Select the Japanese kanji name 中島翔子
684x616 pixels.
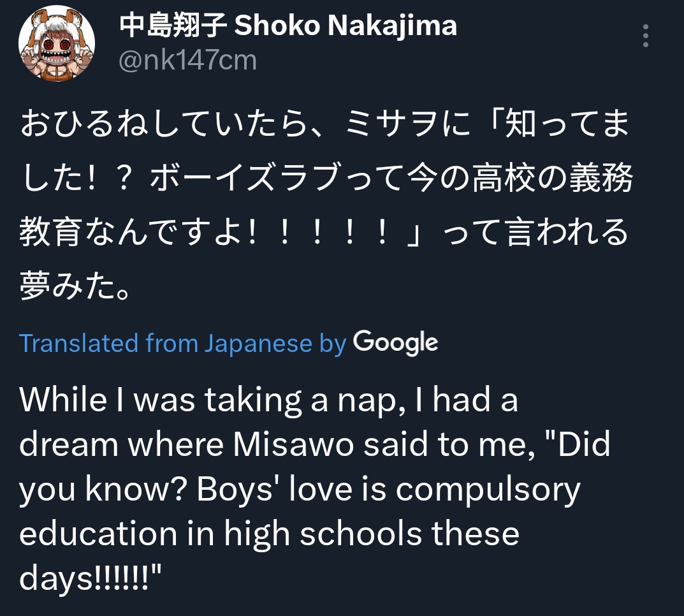tap(173, 26)
